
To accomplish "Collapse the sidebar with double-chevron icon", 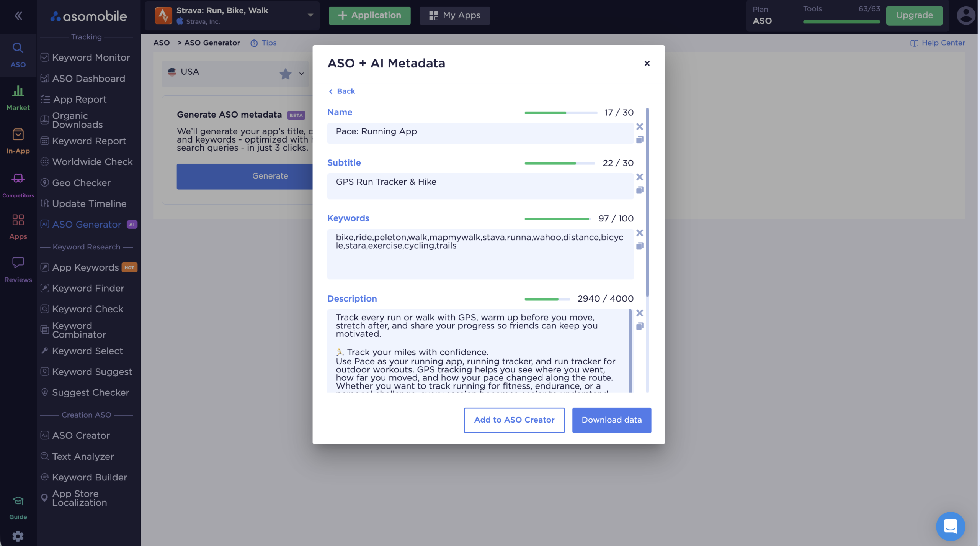I will 18,16.
